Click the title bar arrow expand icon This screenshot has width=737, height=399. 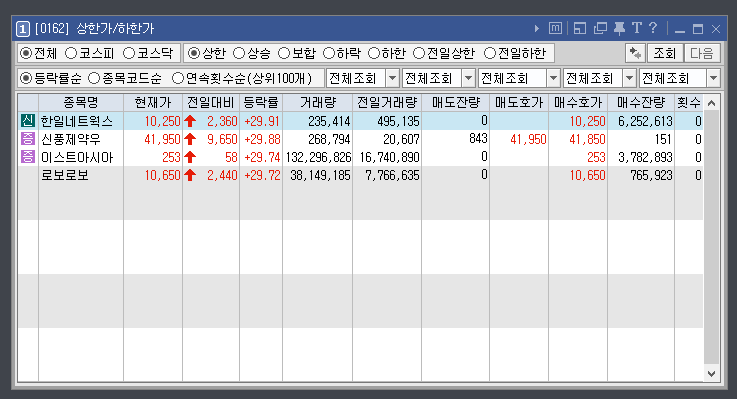[537, 29]
